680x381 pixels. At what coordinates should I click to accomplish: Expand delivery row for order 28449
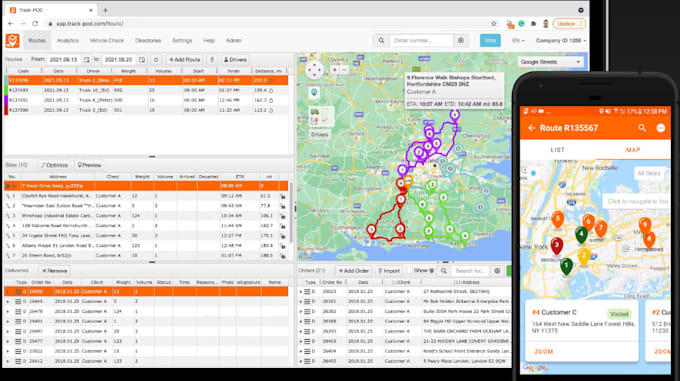pos(7,301)
